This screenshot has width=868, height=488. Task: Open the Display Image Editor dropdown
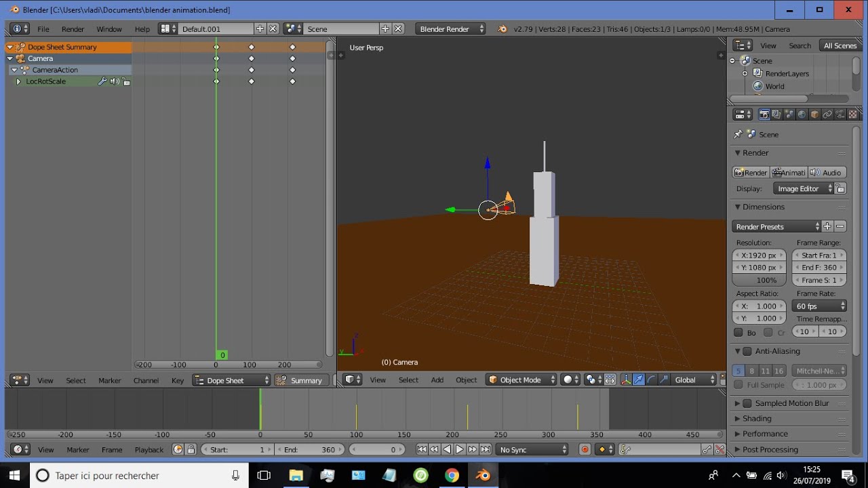[x=804, y=188]
